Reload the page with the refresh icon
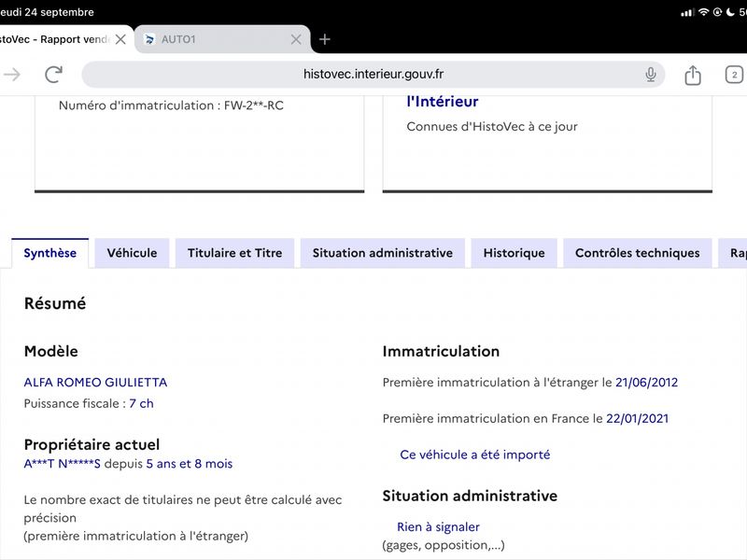Viewport: 747px width, 560px height. click(x=54, y=75)
